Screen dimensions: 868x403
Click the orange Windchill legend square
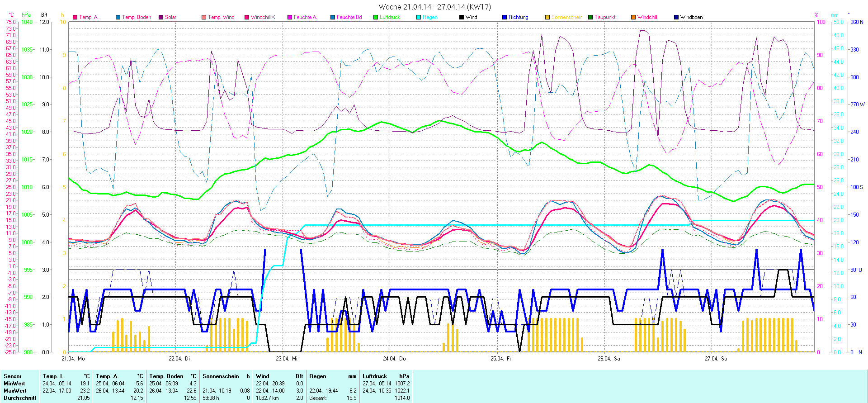coord(633,17)
